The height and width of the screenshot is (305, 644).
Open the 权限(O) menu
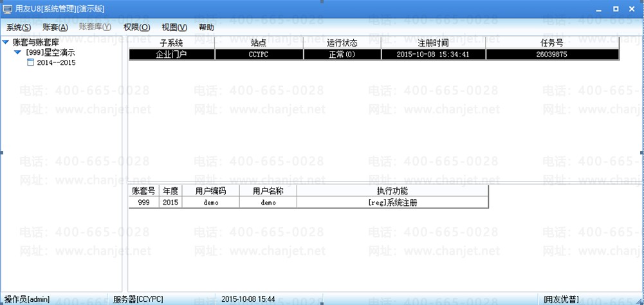pyautogui.click(x=137, y=28)
